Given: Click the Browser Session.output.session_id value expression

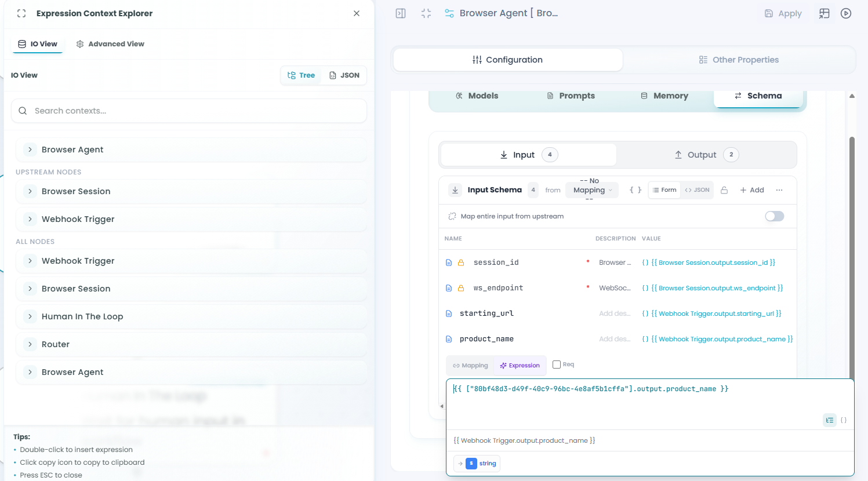Looking at the screenshot, I should click(x=713, y=263).
